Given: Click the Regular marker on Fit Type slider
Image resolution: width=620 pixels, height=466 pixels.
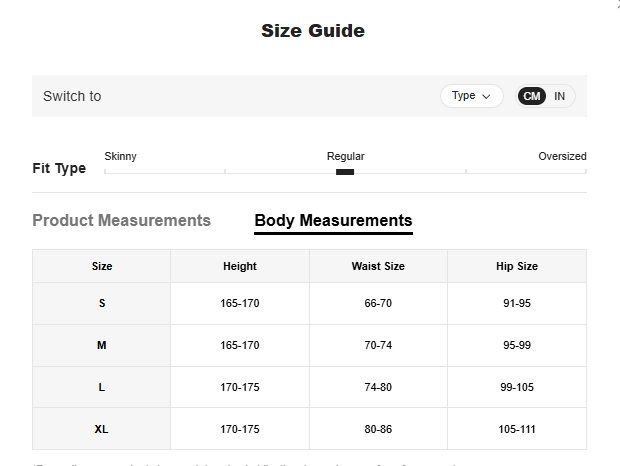Looking at the screenshot, I should click(345, 171).
